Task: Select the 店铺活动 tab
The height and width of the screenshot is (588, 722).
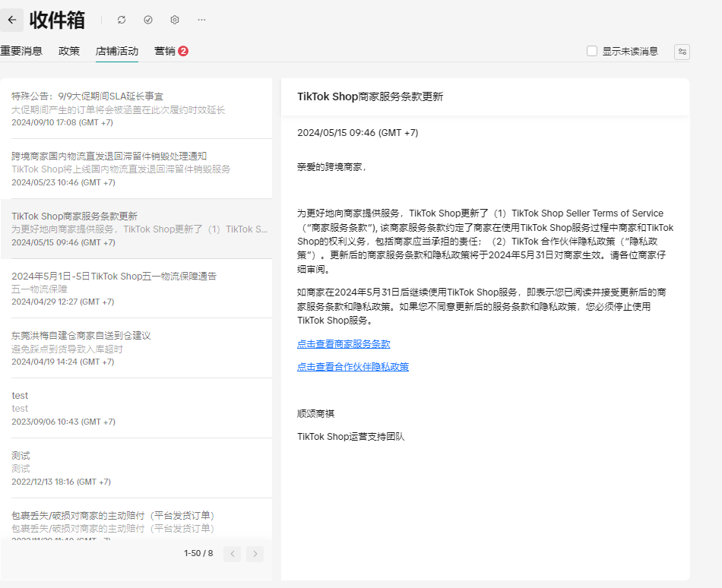Action: coord(117,52)
